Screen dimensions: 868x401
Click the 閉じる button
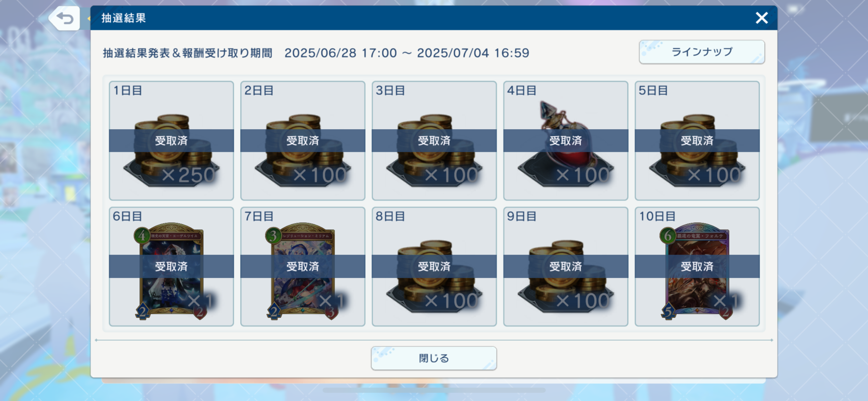tap(434, 358)
